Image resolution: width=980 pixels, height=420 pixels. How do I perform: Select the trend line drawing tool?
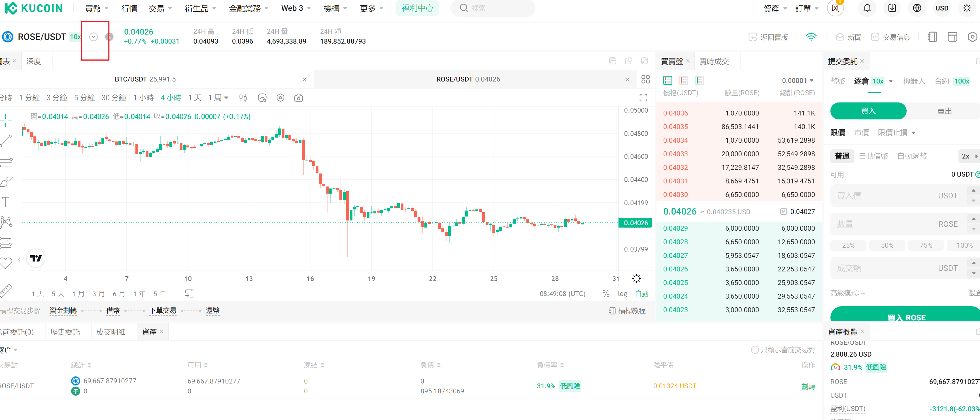pyautogui.click(x=6, y=141)
